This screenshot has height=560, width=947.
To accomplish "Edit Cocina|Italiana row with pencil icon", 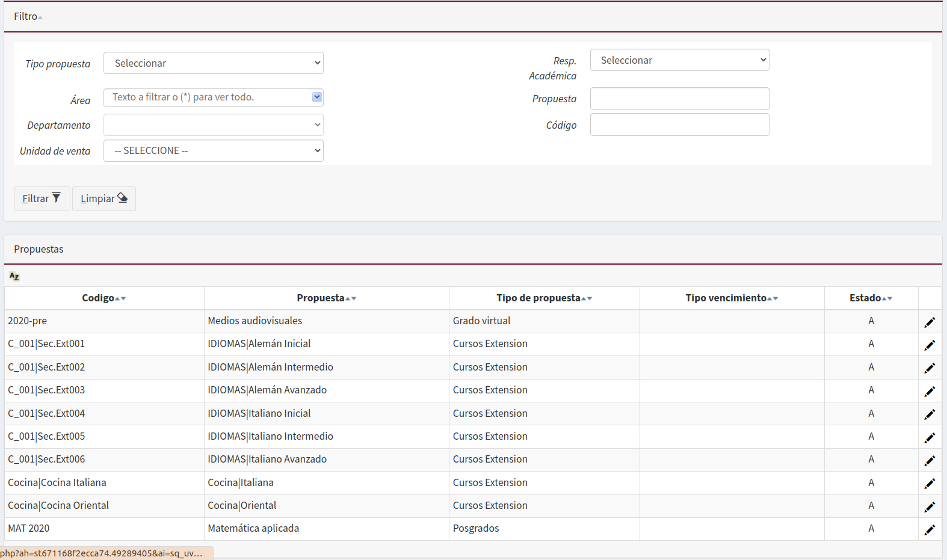I will coord(930,484).
